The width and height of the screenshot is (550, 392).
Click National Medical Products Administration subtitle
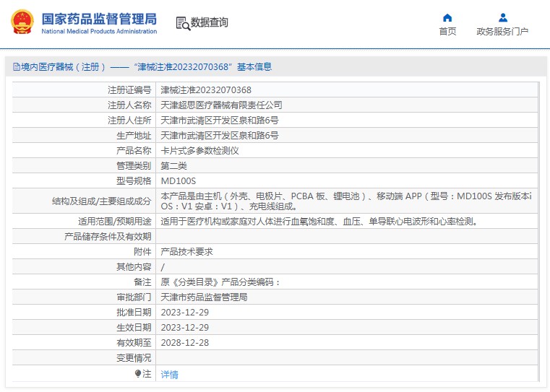pos(99,31)
